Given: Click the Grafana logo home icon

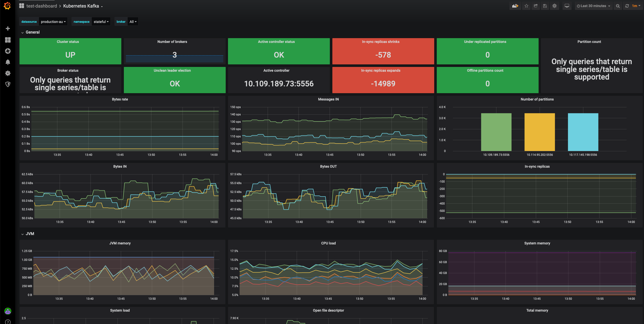Looking at the screenshot, I should [x=8, y=6].
